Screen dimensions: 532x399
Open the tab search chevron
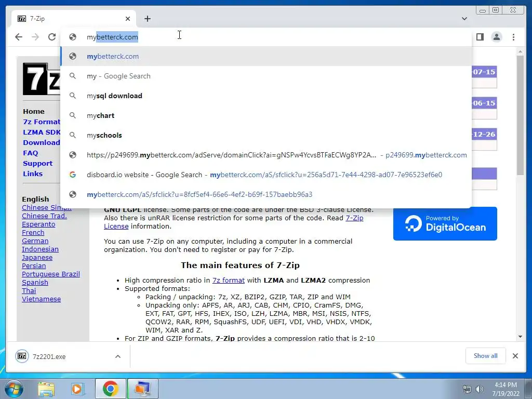[464, 19]
